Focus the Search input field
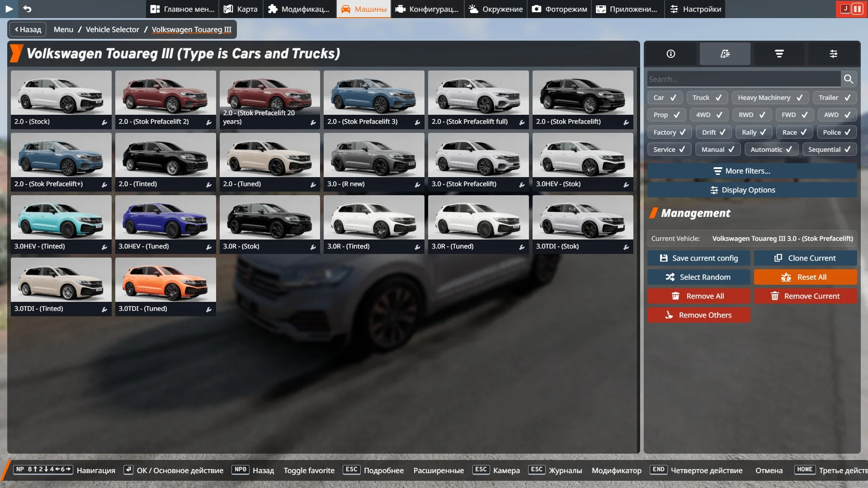This screenshot has height=488, width=868. pyautogui.click(x=744, y=79)
